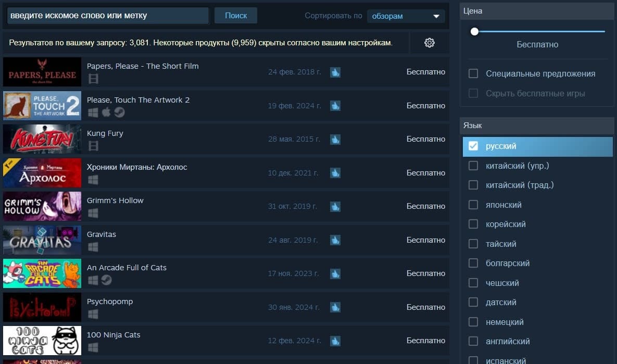Enable the Специальные предложения checkbox
The image size is (617, 364).
click(473, 73)
